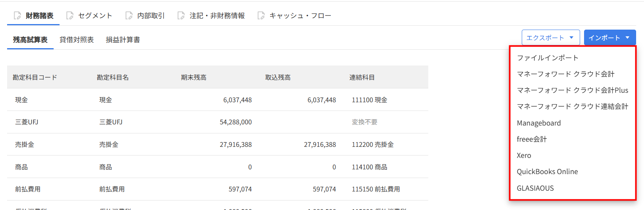Click the document icon beside 財務諸表

pos(17,16)
